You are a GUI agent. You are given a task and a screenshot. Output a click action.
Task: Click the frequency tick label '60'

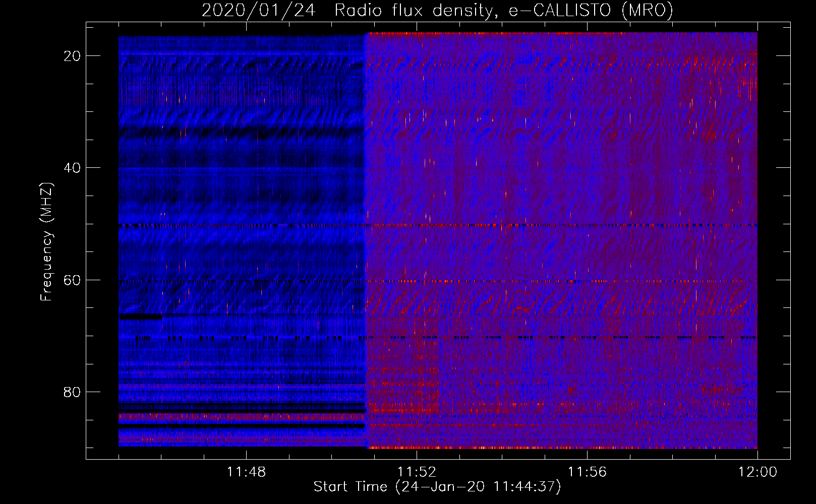point(73,280)
